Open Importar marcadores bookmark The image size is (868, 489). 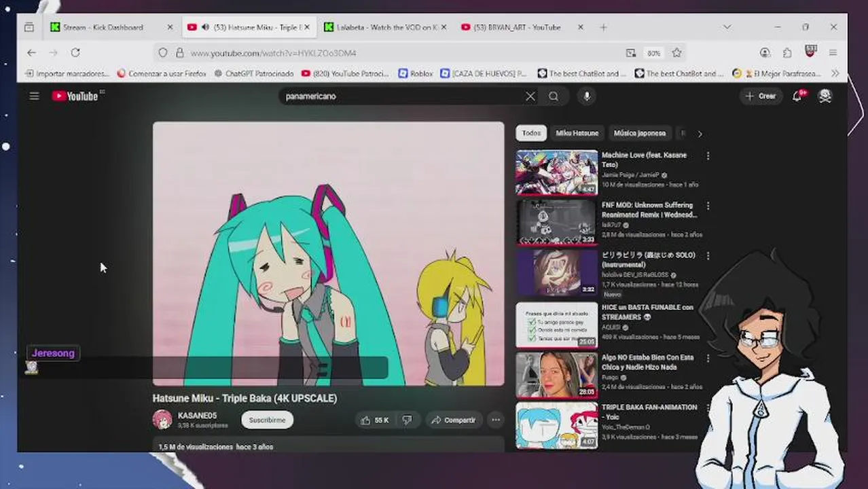click(x=67, y=73)
